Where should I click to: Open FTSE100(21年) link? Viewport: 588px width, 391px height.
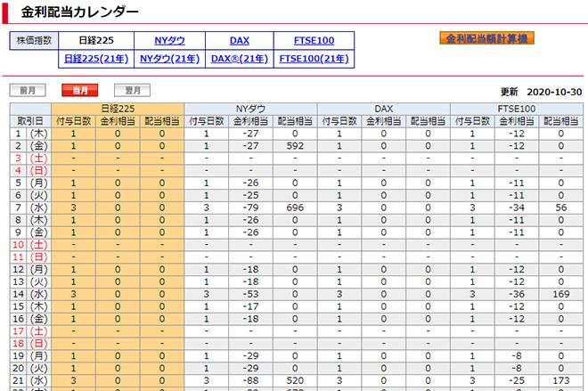coord(314,59)
